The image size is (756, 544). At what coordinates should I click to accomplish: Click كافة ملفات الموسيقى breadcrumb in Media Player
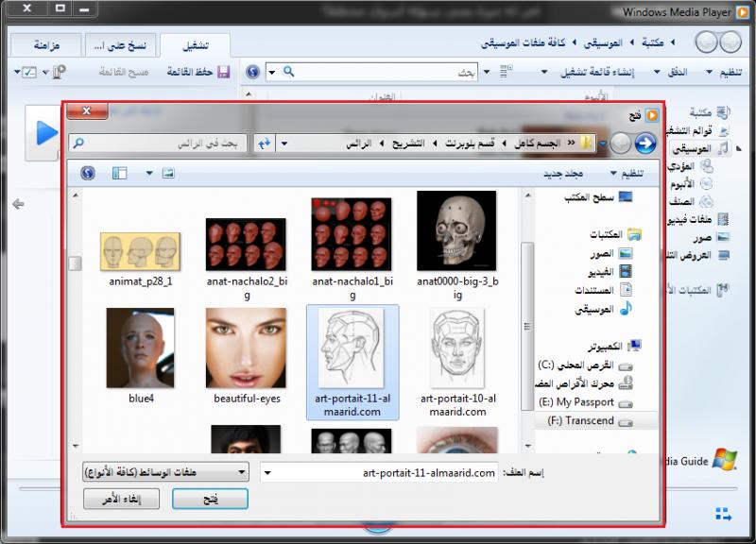[523, 42]
